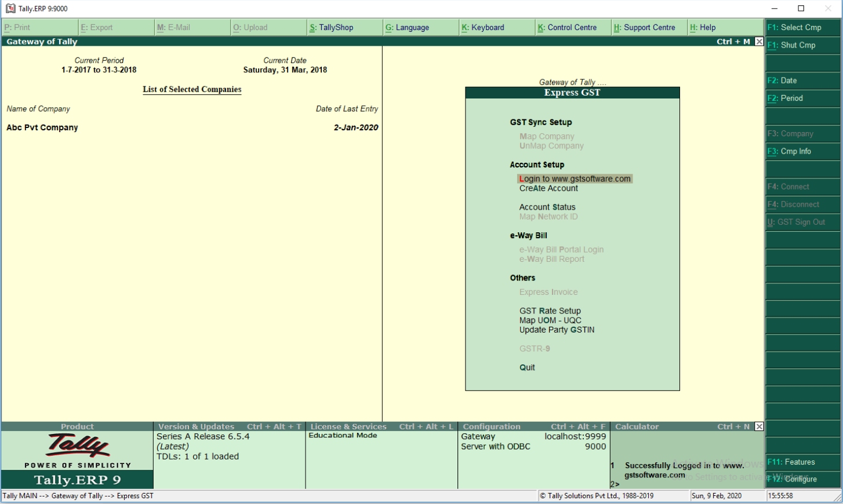
Task: Select Express Invoice menu item
Action: (x=548, y=292)
